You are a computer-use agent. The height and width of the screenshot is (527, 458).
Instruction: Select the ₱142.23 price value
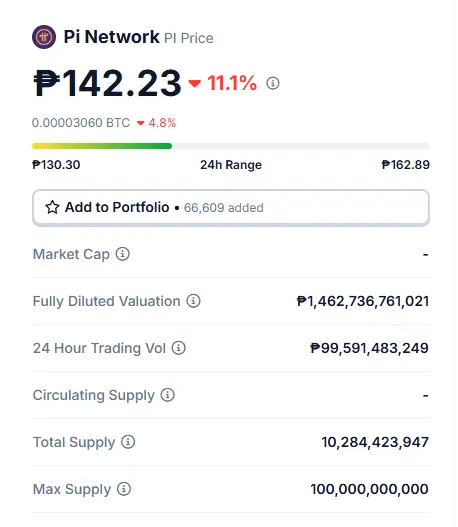point(108,83)
